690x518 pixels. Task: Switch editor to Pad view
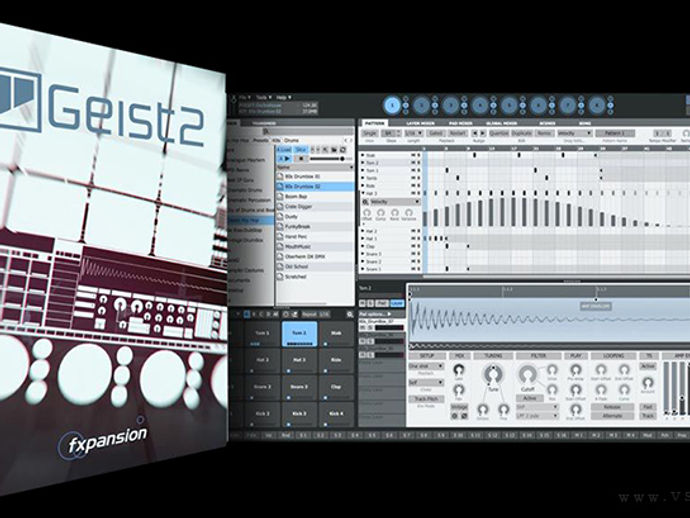coord(382,303)
